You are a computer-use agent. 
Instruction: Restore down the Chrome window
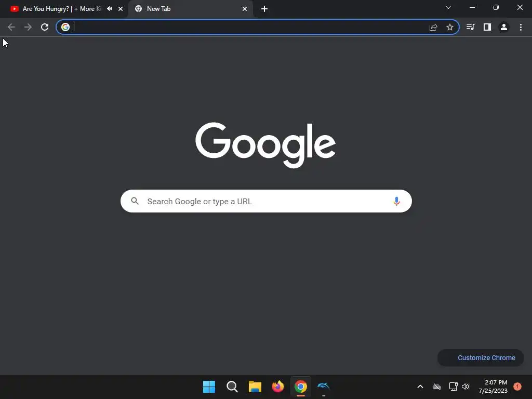pos(496,7)
